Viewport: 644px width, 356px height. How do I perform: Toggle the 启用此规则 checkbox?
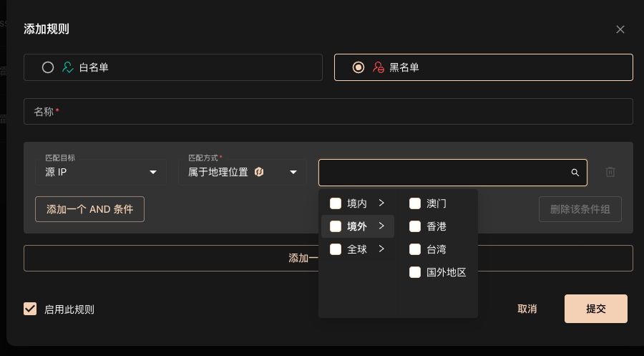[30, 309]
